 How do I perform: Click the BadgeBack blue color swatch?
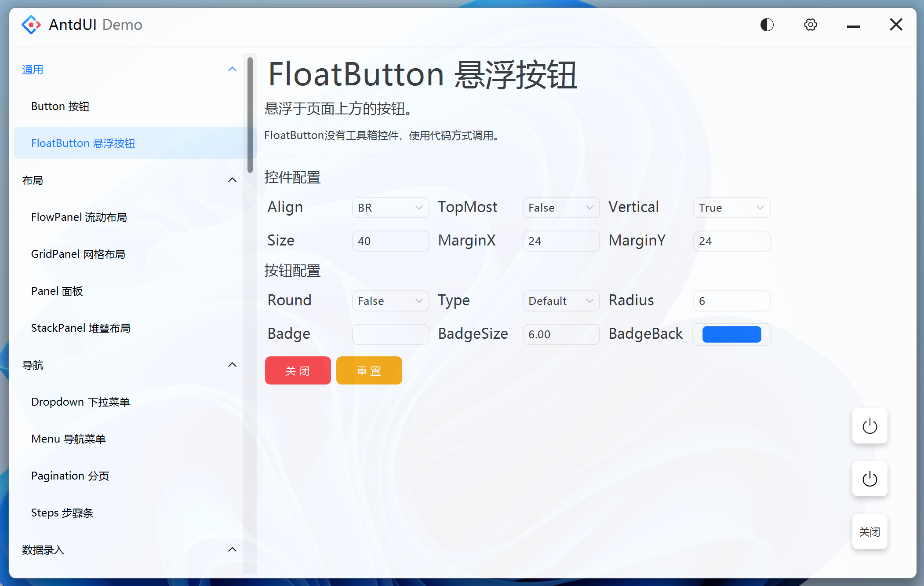tap(731, 334)
